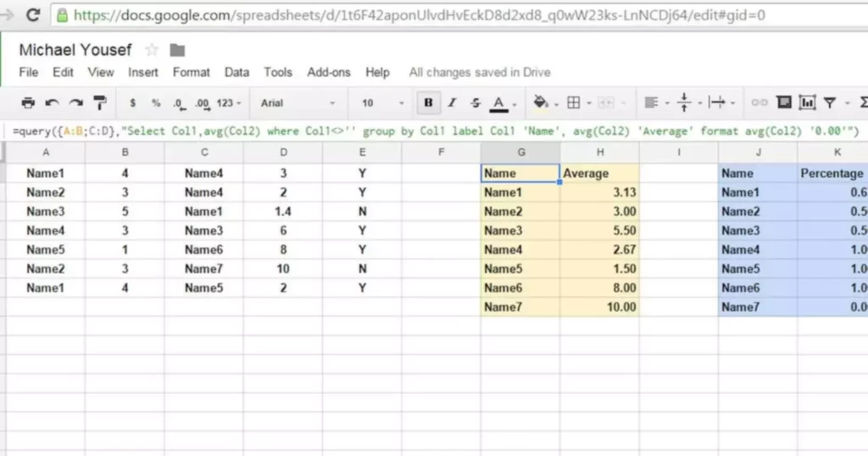
Task: Toggle Bold formatting
Action: point(428,103)
